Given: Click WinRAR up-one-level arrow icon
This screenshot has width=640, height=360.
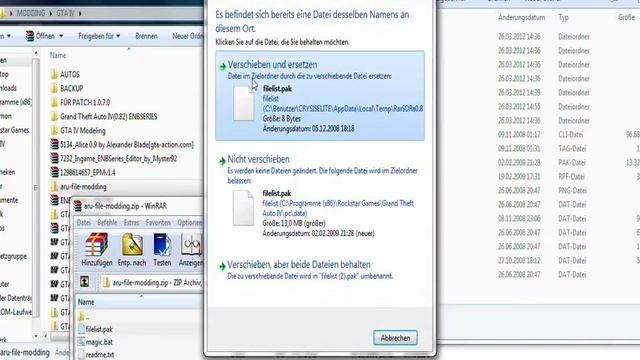Looking at the screenshot, I should 84,282.
